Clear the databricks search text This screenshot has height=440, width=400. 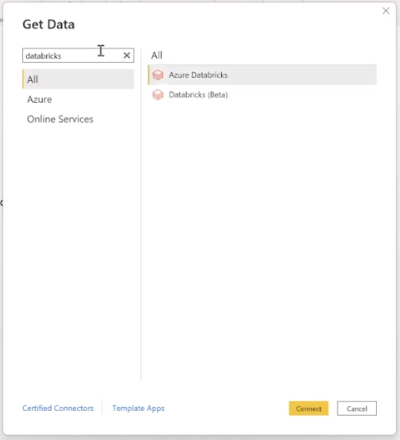tap(127, 55)
